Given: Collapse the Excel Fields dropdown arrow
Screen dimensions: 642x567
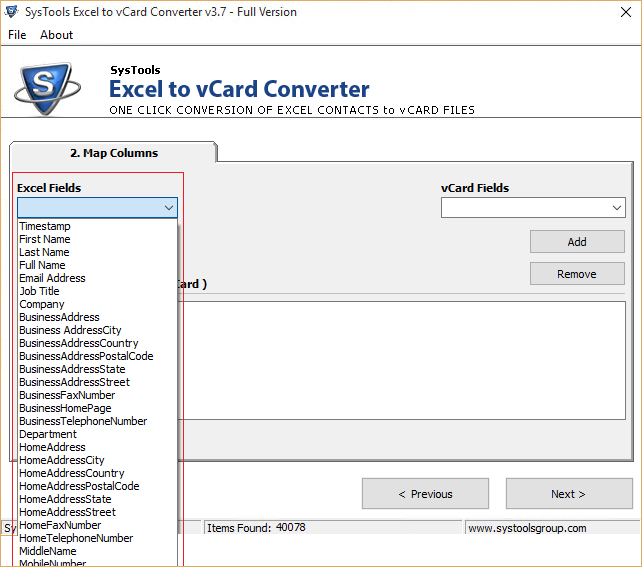Looking at the screenshot, I should point(169,208).
